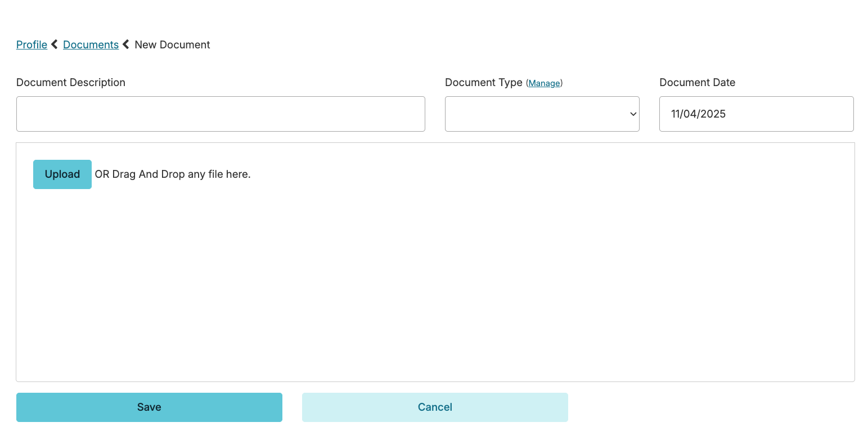Click the Document Date field showing 11/04/2025

756,114
